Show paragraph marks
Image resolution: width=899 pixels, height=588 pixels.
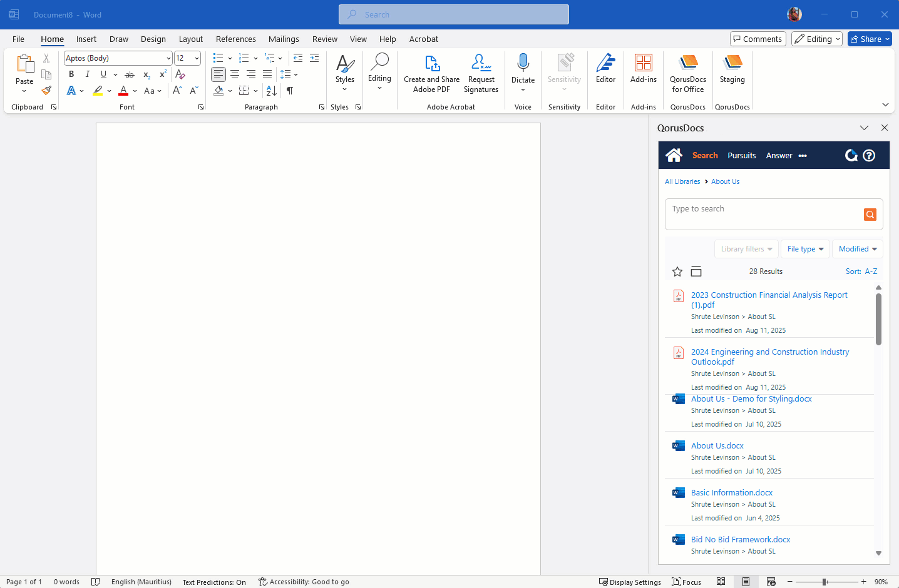coord(289,90)
